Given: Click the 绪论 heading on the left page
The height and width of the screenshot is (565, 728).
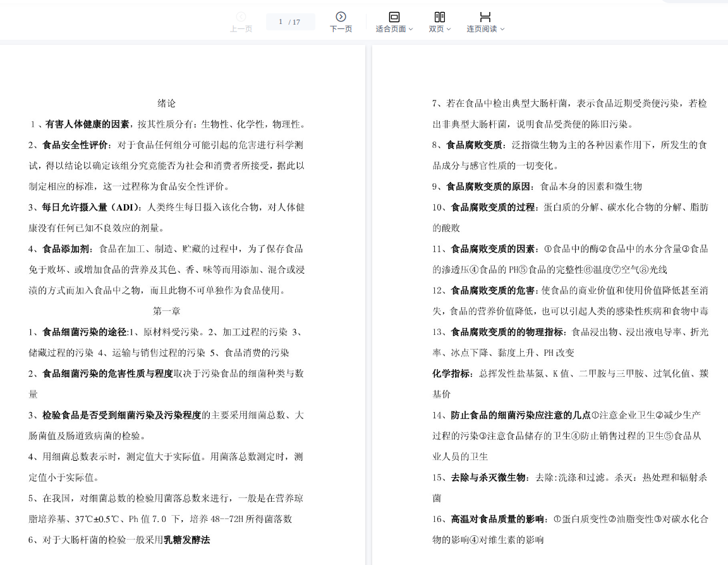Looking at the screenshot, I should coord(166,103).
